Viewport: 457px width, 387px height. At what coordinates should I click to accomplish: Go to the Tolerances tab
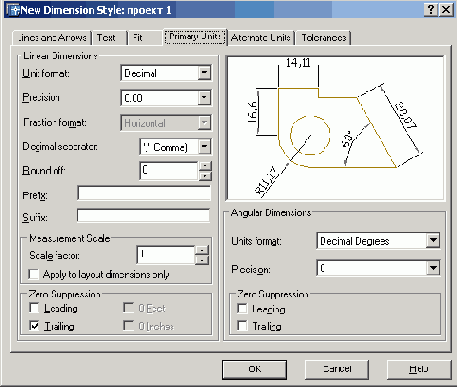point(323,38)
